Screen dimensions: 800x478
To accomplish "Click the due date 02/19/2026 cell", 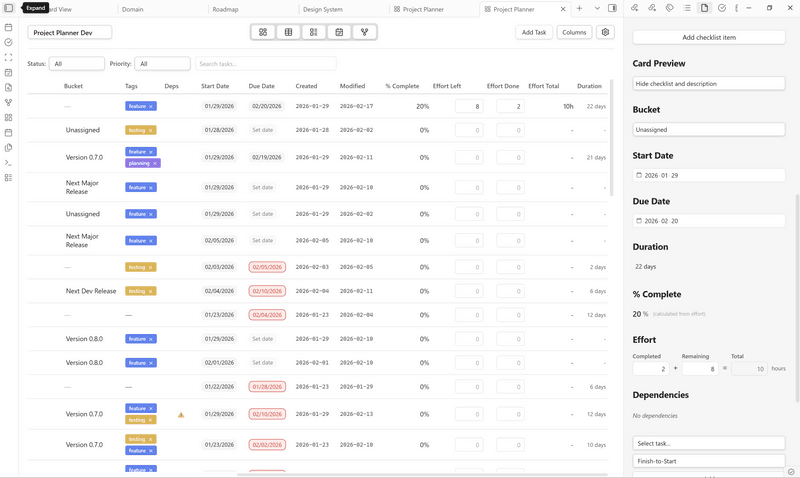I will point(267,158).
